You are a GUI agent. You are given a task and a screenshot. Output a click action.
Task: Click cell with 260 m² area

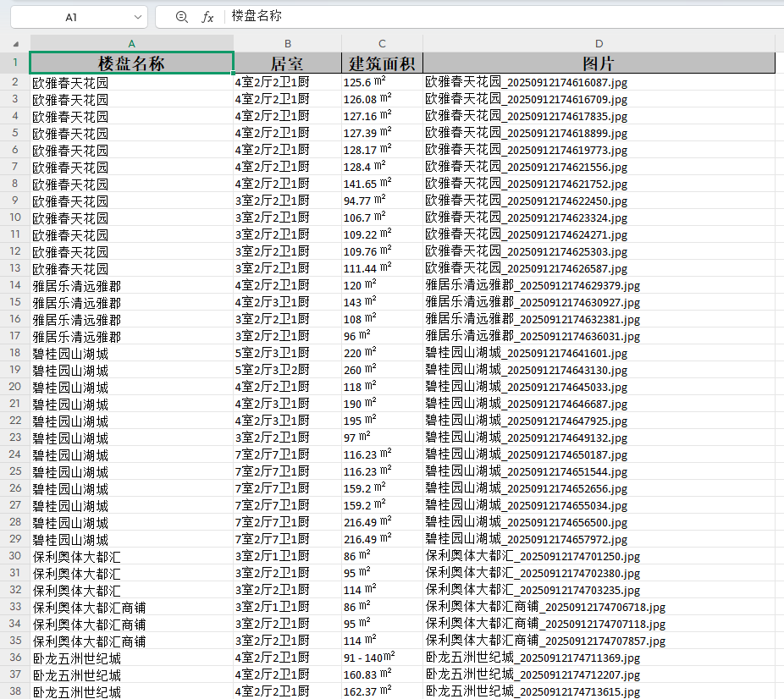[x=382, y=371]
